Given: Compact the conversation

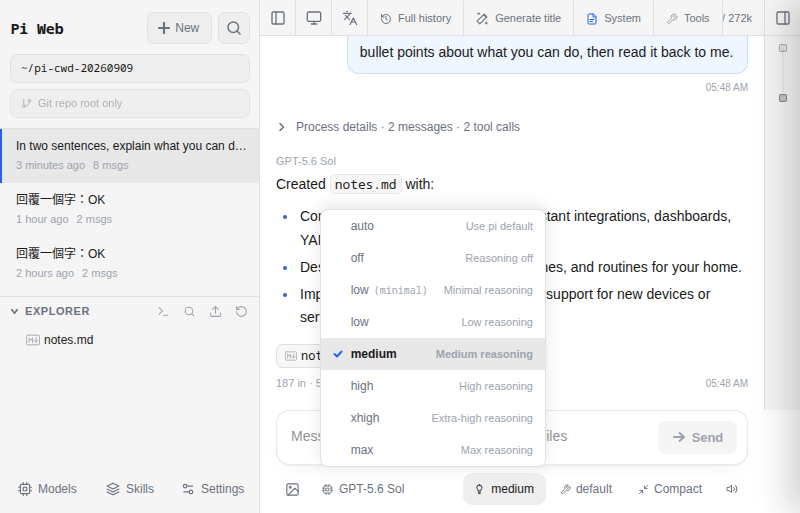Looking at the screenshot, I should pos(670,489).
